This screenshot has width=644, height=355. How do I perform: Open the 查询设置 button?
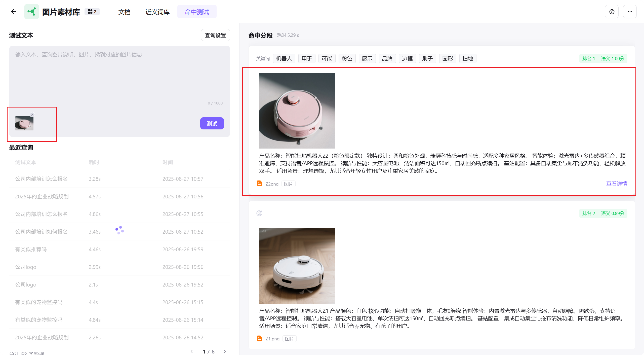click(x=215, y=35)
